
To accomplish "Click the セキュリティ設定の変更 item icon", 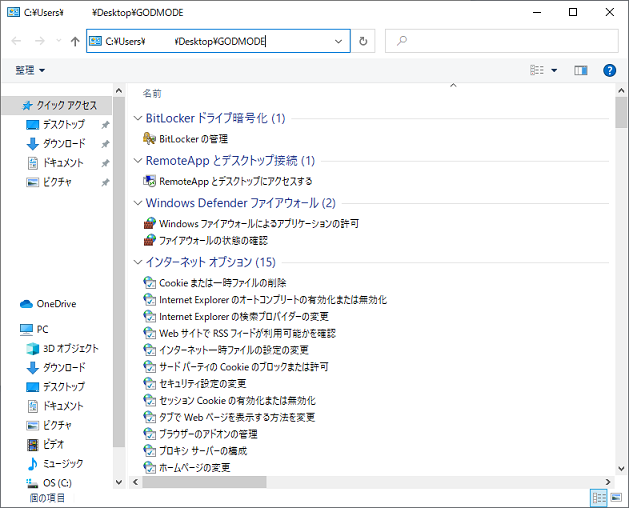I will pyautogui.click(x=149, y=383).
